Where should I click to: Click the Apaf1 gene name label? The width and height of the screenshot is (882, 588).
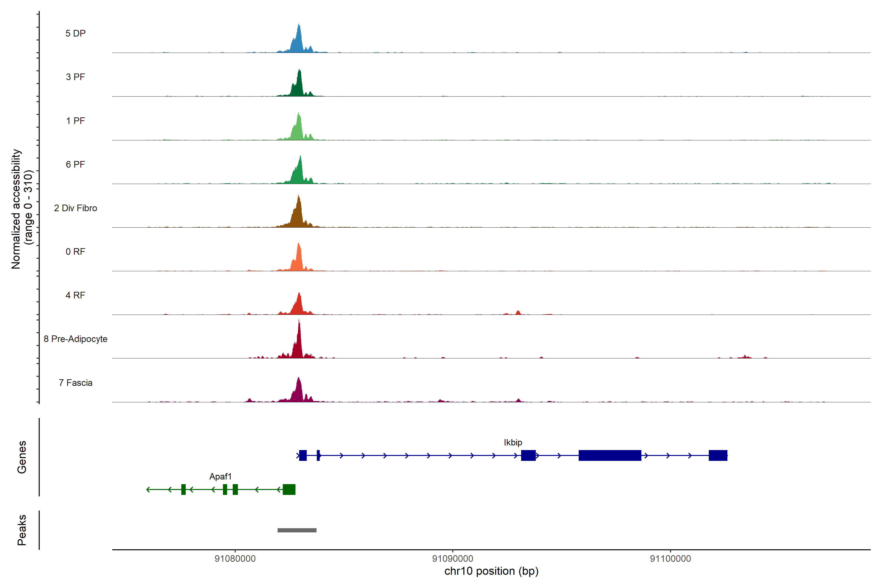coord(220,477)
